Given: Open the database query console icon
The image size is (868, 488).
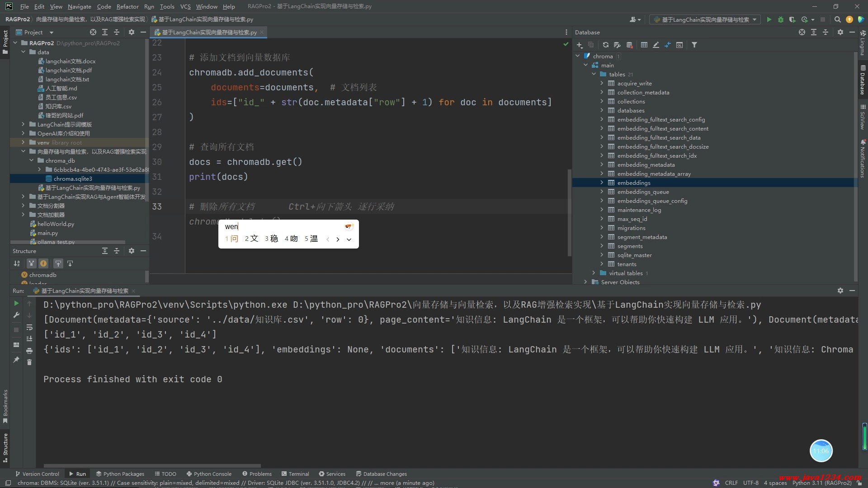Looking at the screenshot, I should coord(679,45).
